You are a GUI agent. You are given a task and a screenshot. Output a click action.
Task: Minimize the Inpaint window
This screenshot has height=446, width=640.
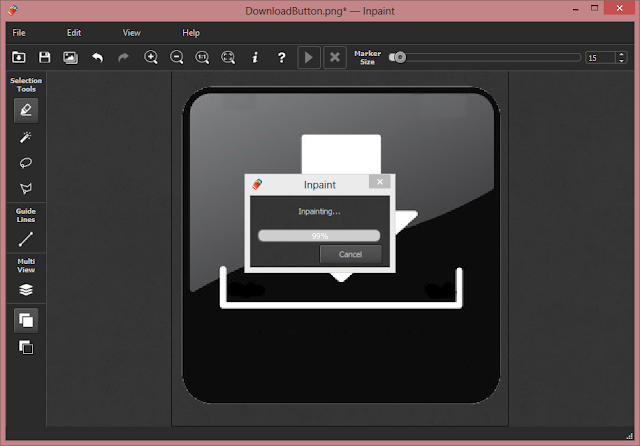point(576,9)
